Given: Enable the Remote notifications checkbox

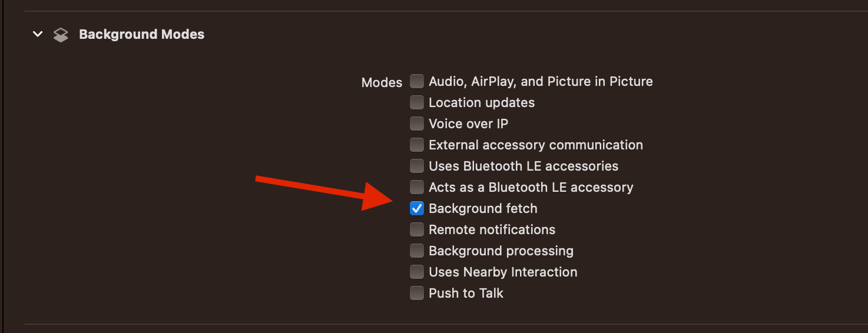Looking at the screenshot, I should [417, 229].
